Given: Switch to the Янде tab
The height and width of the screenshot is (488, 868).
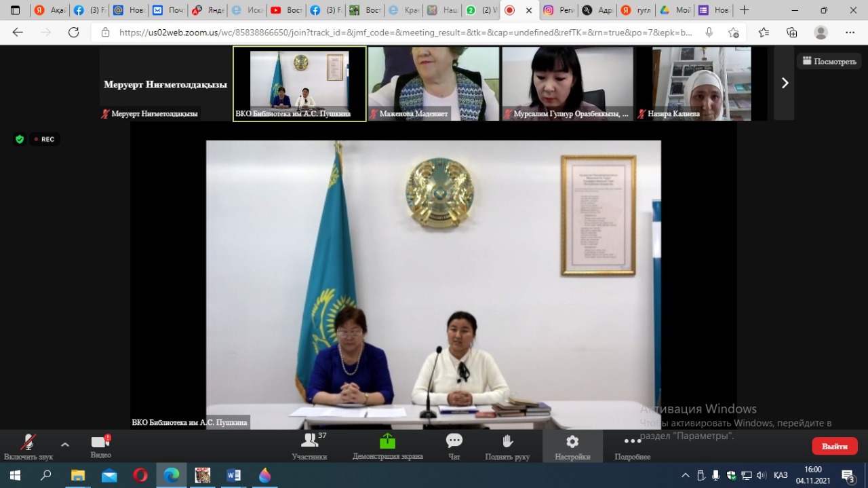Looking at the screenshot, I should (x=207, y=10).
